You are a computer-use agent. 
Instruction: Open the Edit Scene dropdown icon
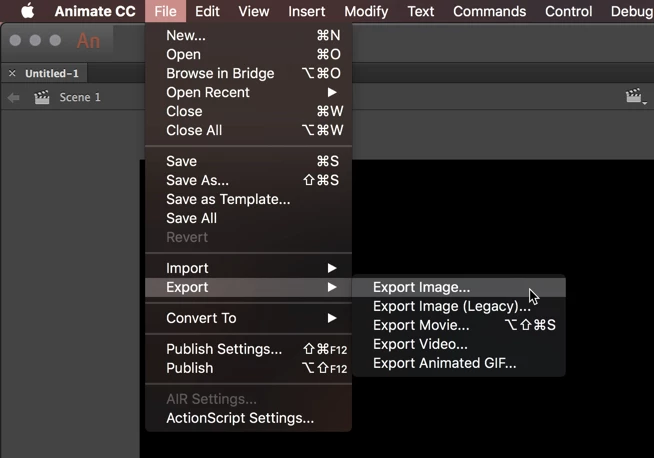pos(636,96)
